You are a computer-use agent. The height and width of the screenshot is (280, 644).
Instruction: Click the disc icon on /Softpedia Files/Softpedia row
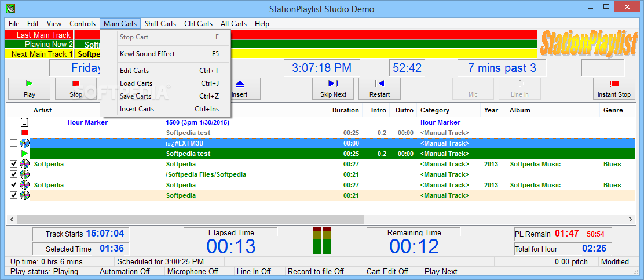(25, 174)
